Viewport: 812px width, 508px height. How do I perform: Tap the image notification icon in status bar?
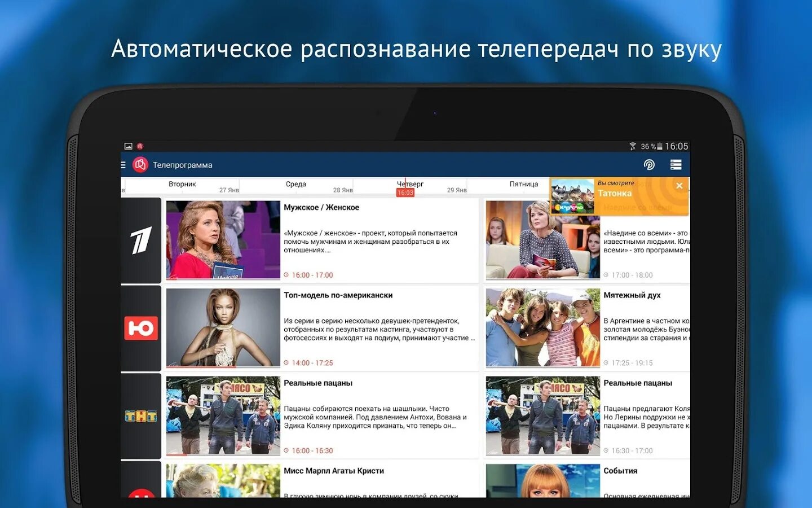(x=129, y=146)
